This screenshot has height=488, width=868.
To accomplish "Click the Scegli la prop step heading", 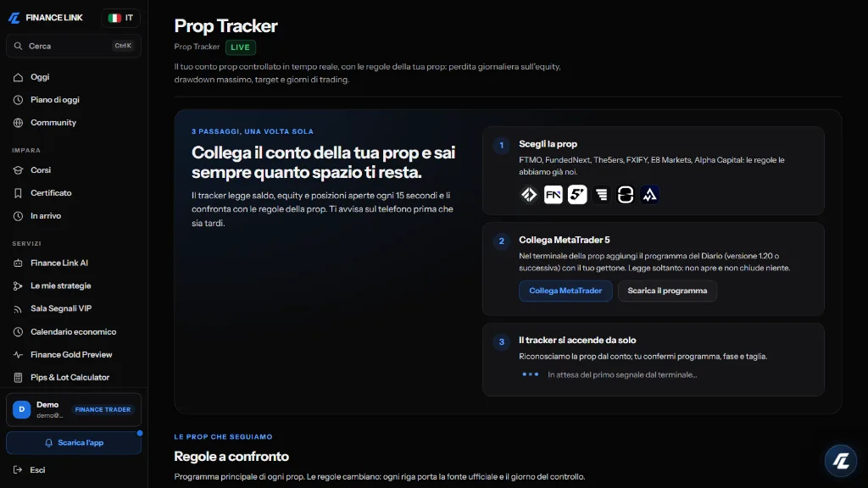I will [x=548, y=144].
